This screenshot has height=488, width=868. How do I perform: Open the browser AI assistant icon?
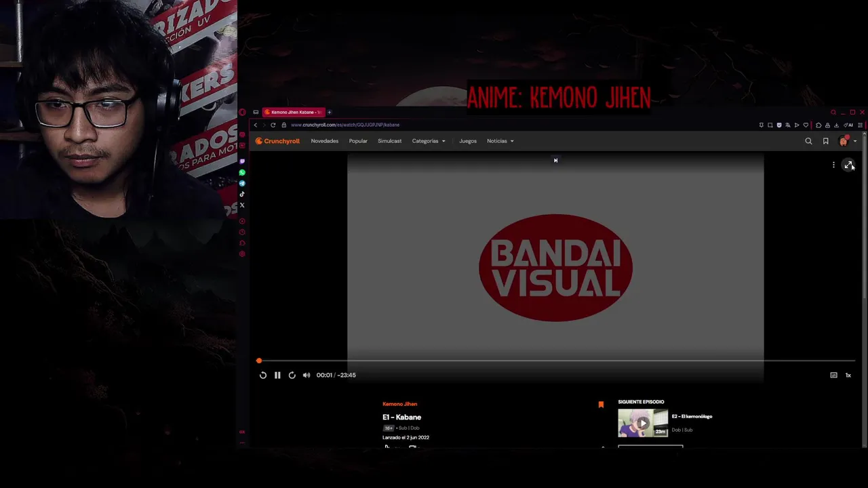848,125
